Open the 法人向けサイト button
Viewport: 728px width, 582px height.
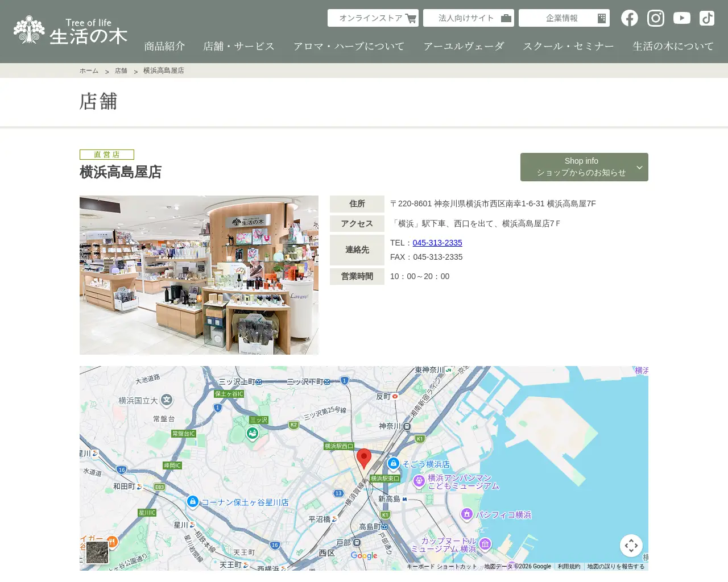pyautogui.click(x=469, y=18)
